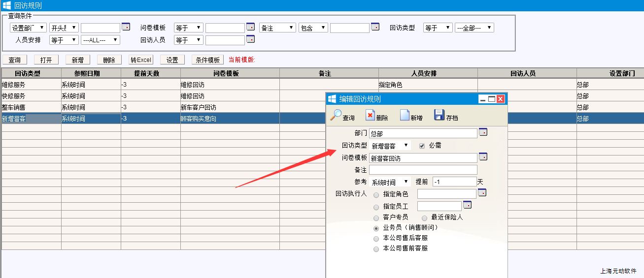Viewport: 644px width, 278px height.
Task: Open picker icon next to 指定角色 field
Action: [x=482, y=193]
